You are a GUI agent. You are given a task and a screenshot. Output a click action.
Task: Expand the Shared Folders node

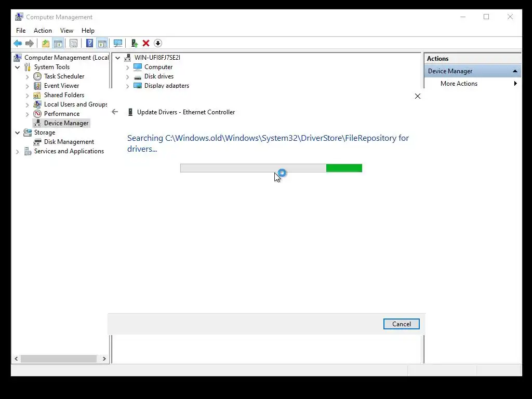pos(28,96)
